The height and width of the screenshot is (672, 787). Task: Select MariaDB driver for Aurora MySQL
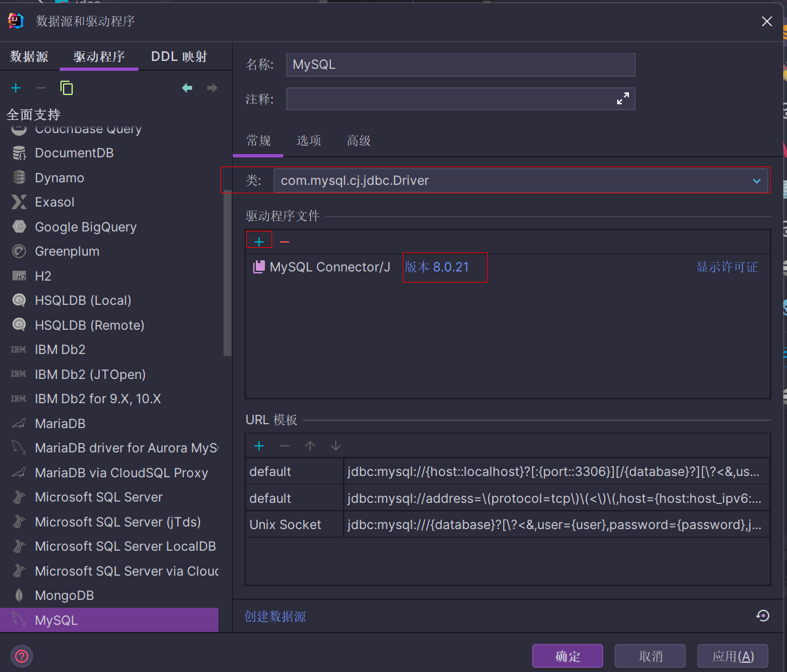(109, 448)
